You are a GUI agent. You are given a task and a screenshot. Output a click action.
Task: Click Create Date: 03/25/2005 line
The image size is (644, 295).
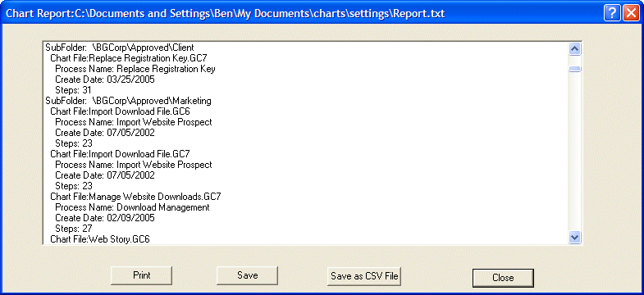click(x=105, y=79)
